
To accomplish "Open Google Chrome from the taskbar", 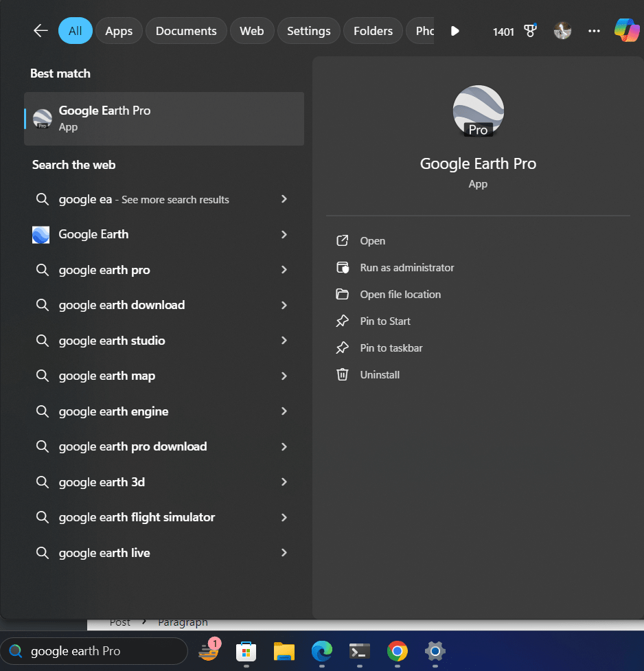I will [397, 651].
